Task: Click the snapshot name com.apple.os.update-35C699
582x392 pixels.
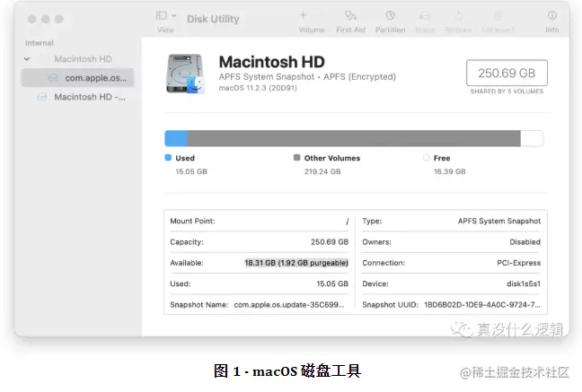Action: coord(289,305)
